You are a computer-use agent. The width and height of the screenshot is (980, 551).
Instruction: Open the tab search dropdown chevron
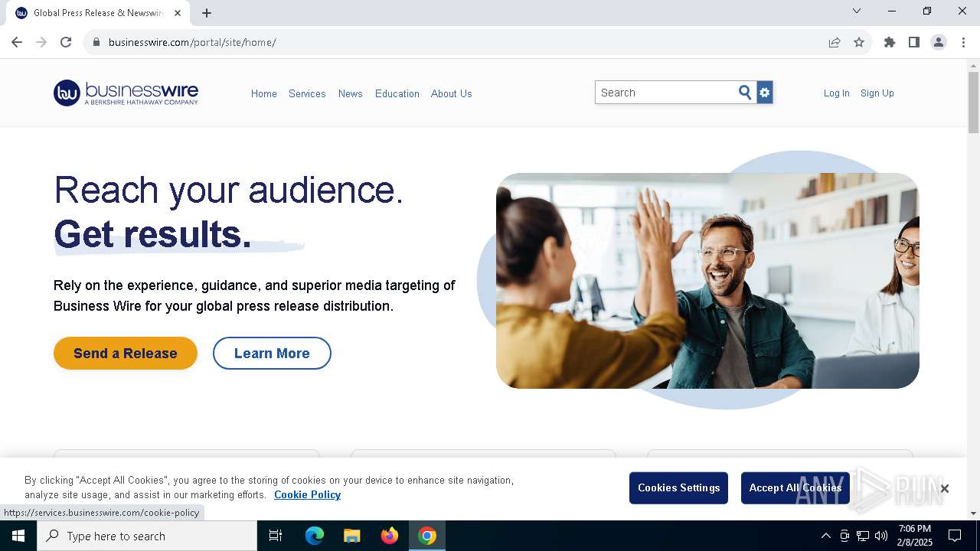tap(857, 11)
